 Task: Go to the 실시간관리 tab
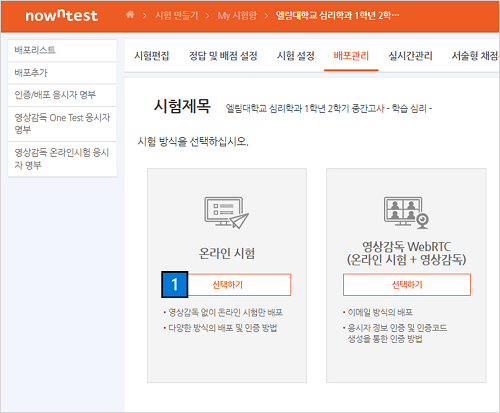410,56
